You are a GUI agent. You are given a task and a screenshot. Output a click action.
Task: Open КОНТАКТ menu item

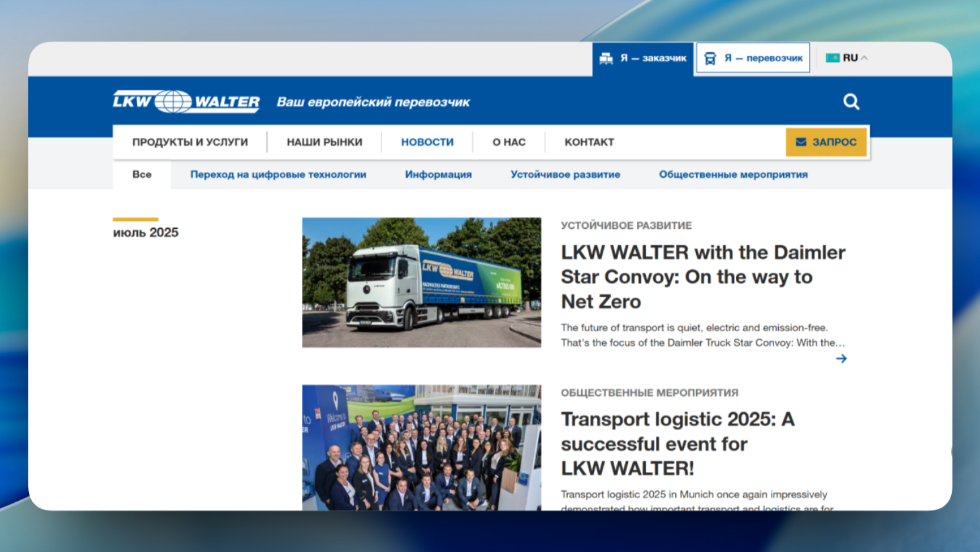click(589, 142)
